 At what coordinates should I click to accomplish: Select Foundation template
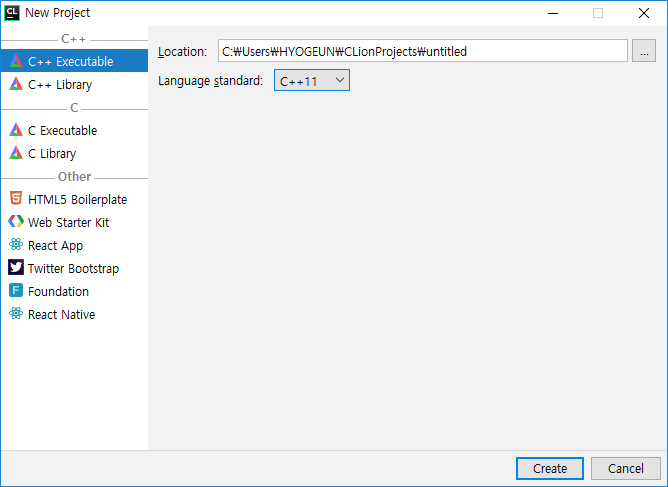point(75,291)
